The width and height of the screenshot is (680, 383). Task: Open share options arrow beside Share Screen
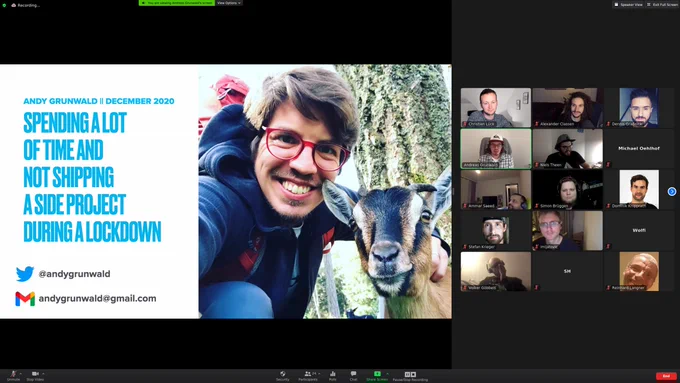pos(388,373)
